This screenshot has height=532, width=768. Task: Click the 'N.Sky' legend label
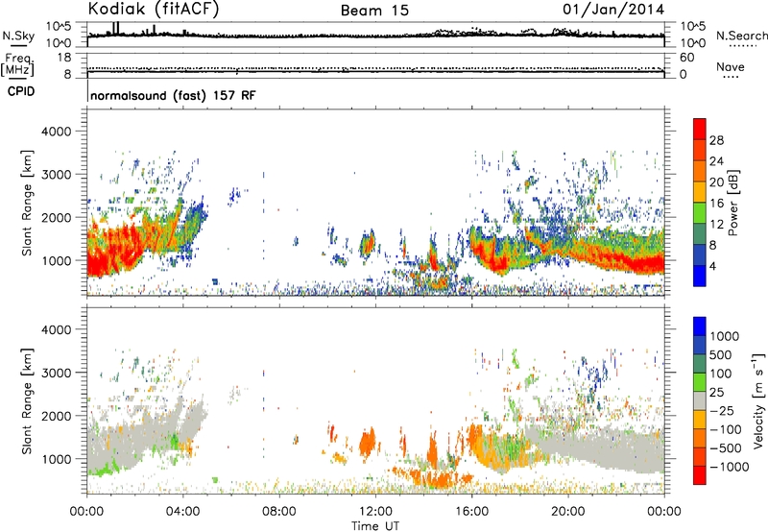click(18, 36)
